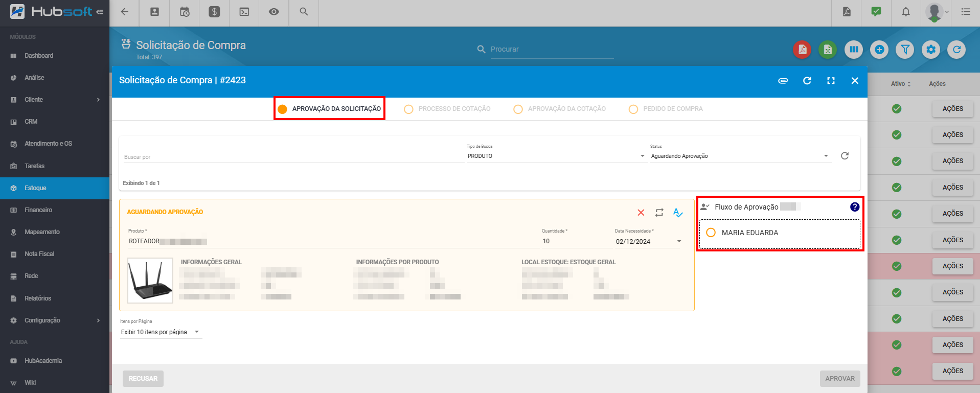This screenshot has height=393, width=980.
Task: Open the list menu icon at far right
Action: (966, 12)
